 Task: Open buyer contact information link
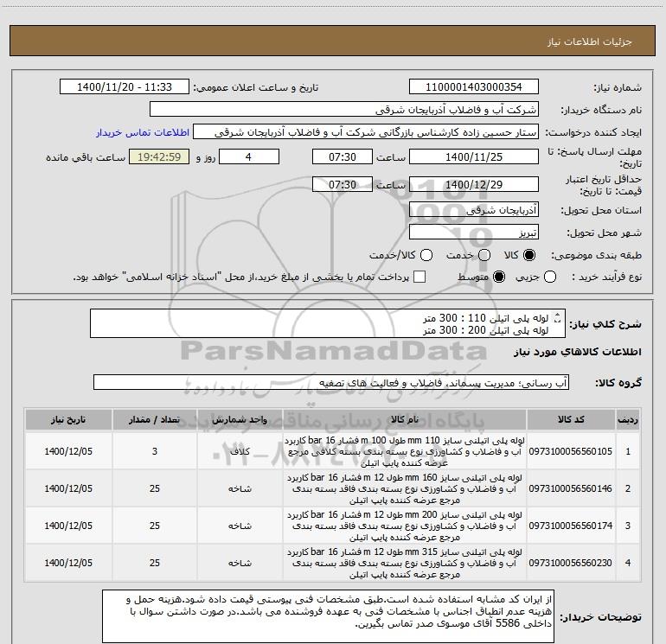[x=143, y=132]
